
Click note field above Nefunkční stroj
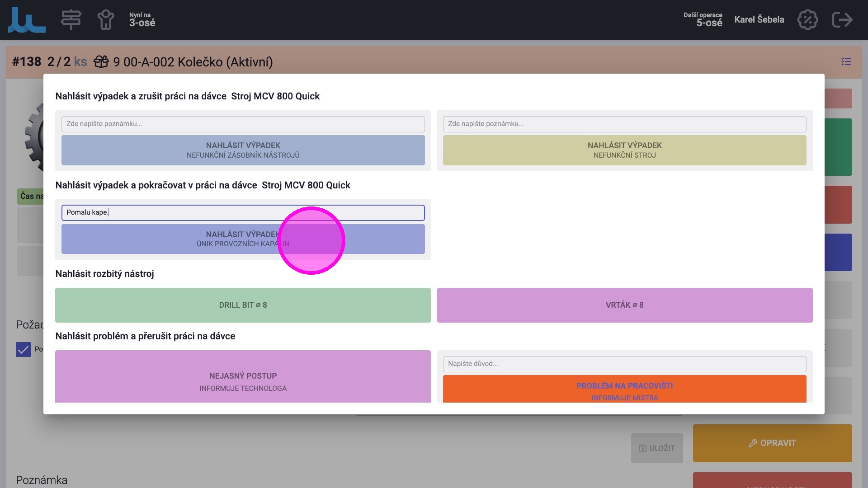(624, 124)
